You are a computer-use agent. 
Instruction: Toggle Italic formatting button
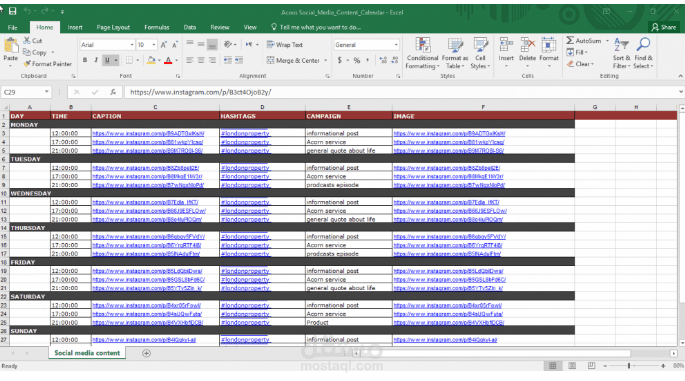click(x=96, y=60)
